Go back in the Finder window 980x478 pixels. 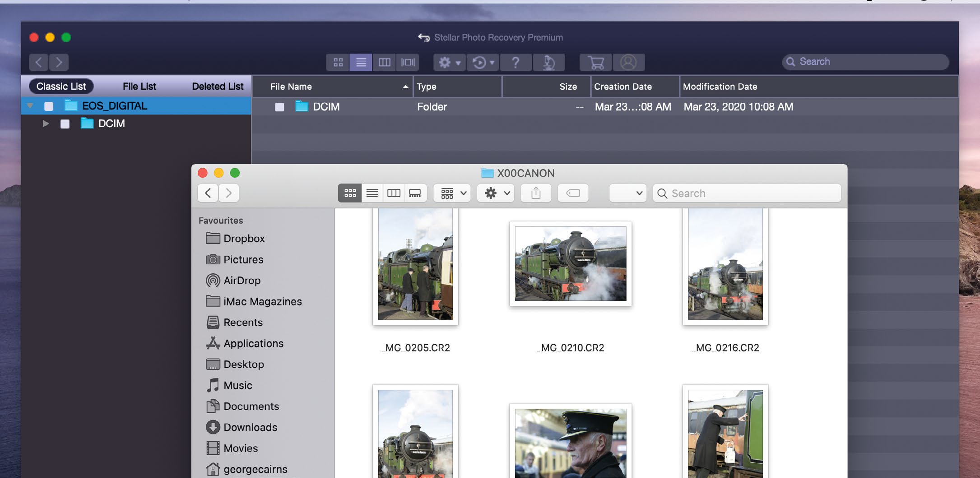click(x=208, y=193)
